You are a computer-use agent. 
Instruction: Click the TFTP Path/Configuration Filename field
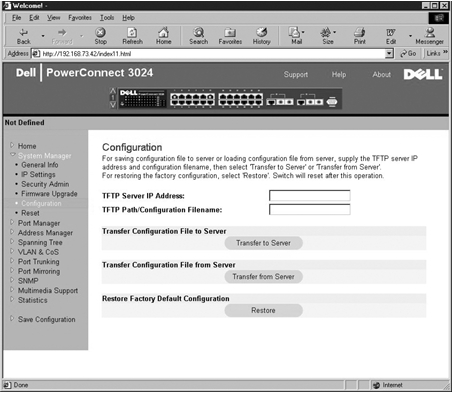[310, 210]
